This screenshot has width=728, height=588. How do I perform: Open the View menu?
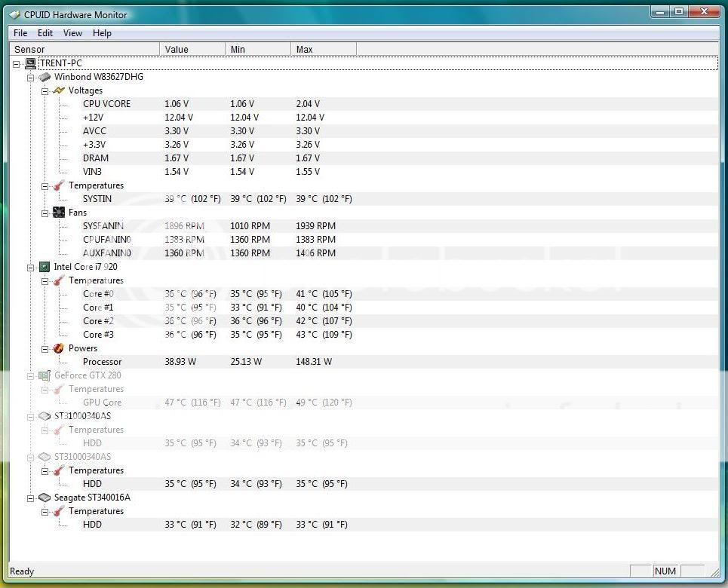pyautogui.click(x=72, y=33)
